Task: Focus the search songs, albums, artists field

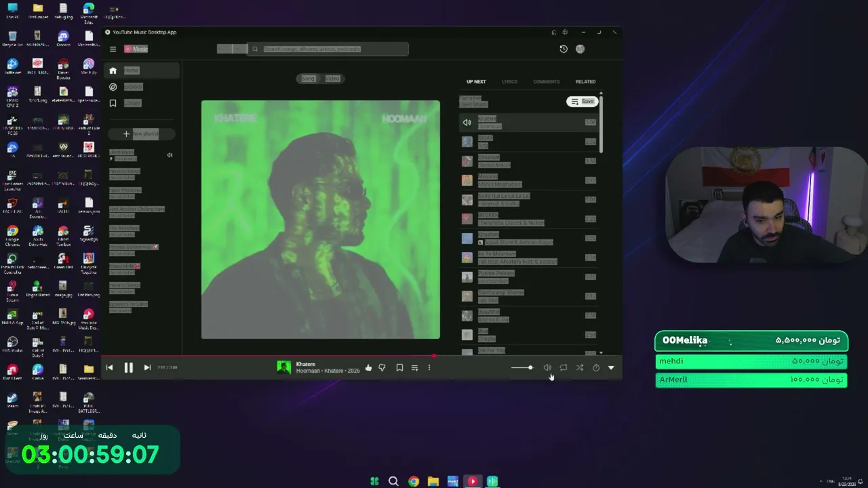Action: click(327, 49)
